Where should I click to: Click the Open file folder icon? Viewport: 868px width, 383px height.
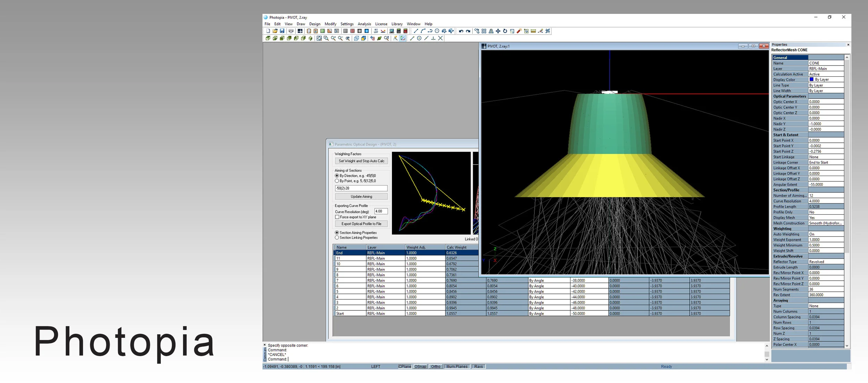tap(275, 31)
